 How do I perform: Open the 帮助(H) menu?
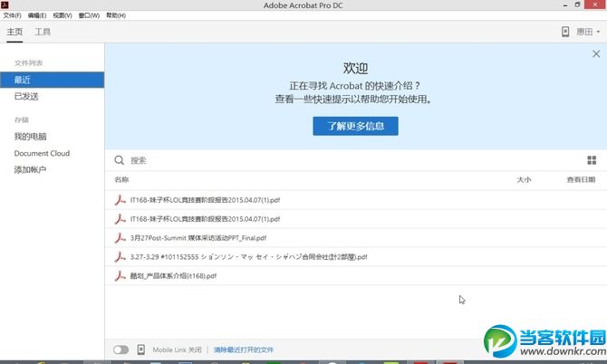116,15
